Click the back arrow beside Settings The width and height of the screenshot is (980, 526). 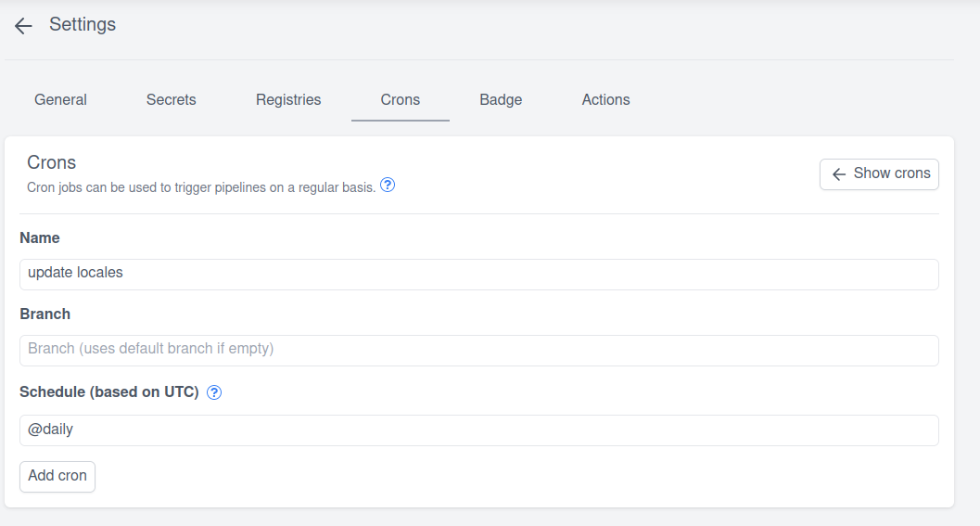(24, 26)
